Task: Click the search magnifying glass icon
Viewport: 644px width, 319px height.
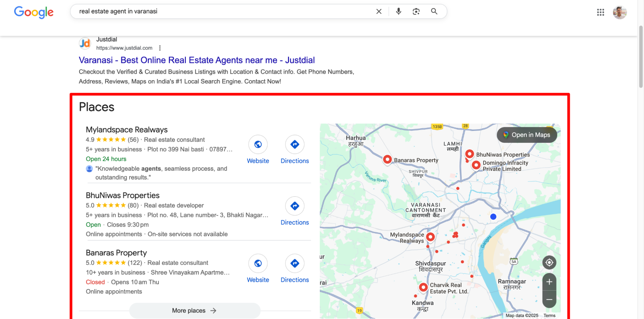Action: [434, 11]
